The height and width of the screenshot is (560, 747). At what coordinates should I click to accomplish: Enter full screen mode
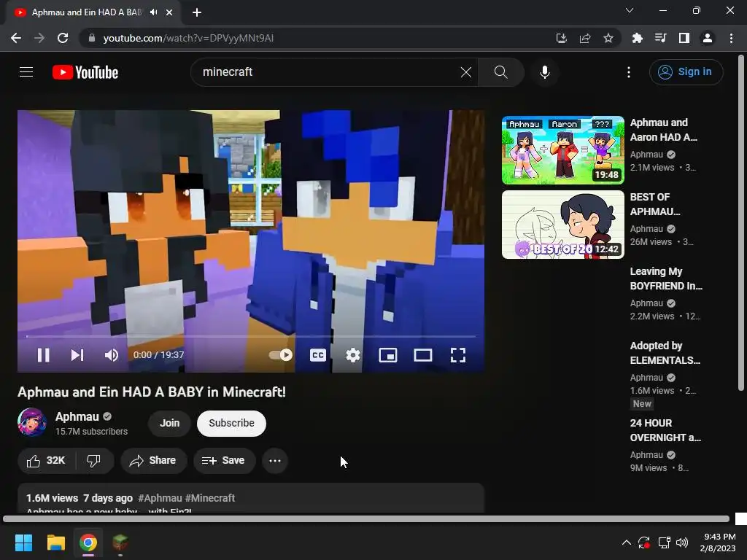[458, 355]
